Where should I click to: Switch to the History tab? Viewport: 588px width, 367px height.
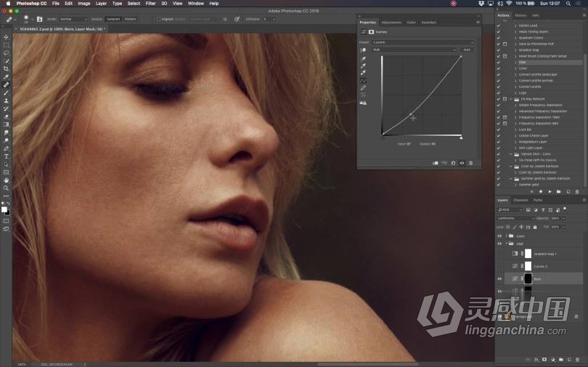[520, 15]
